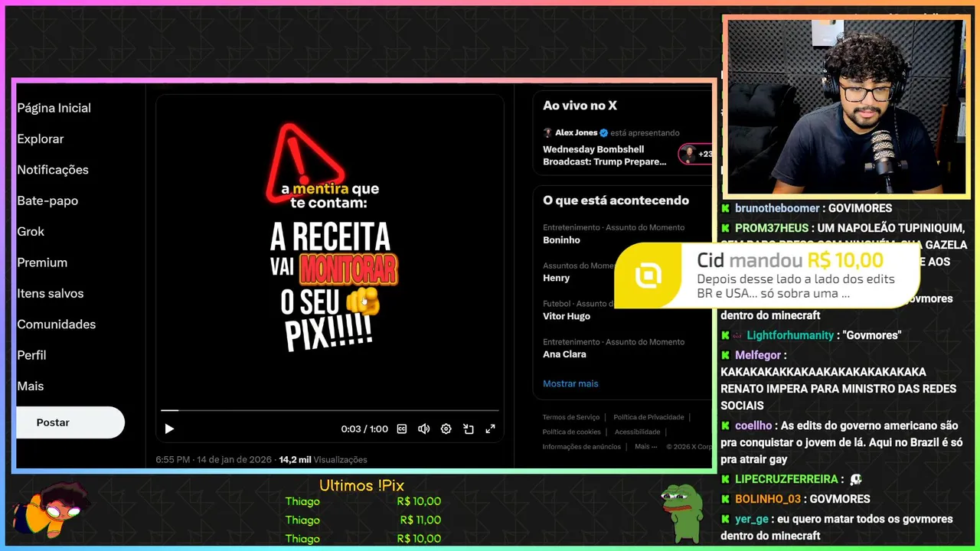Click chat username coellho
The image size is (980, 551).
(754, 425)
